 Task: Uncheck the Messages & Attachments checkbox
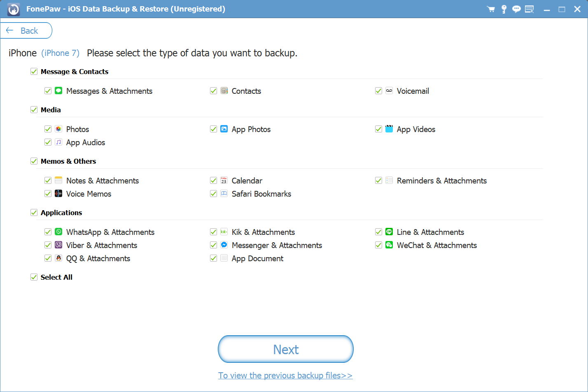(x=48, y=90)
